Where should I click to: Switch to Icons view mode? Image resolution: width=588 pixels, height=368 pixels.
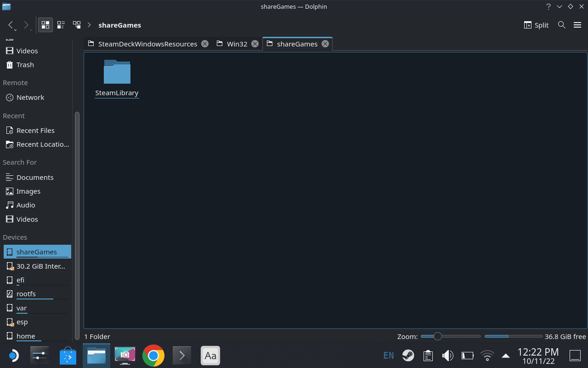pyautogui.click(x=45, y=25)
